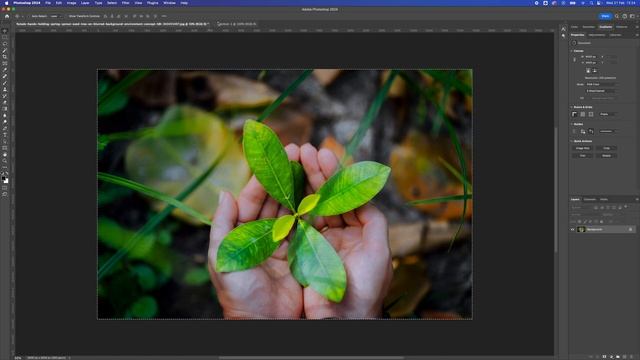Add layer style fx icon
Screen dimensions: 640x360
click(597, 356)
